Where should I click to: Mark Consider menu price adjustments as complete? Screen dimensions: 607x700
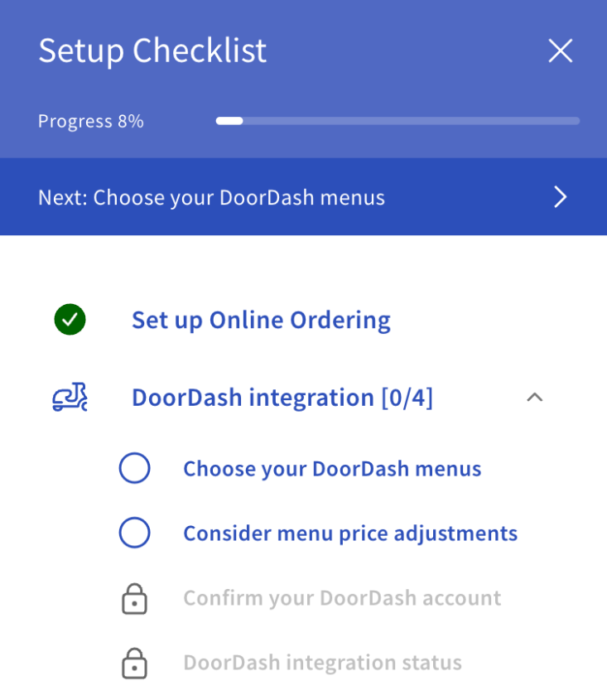pos(135,533)
